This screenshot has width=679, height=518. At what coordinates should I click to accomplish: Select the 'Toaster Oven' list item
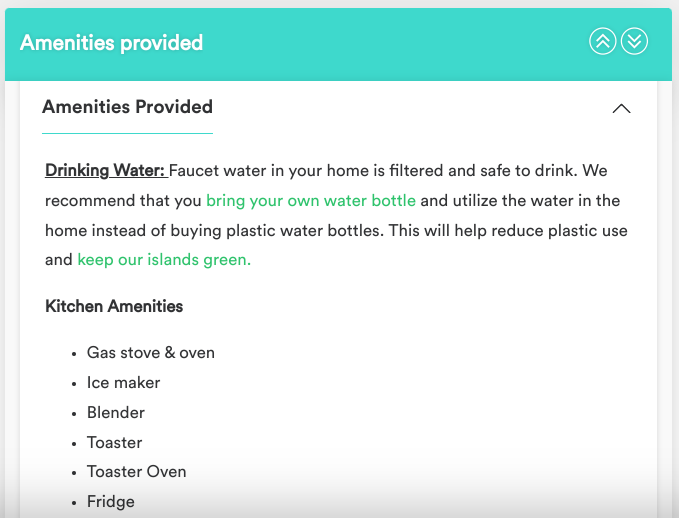[x=136, y=471]
